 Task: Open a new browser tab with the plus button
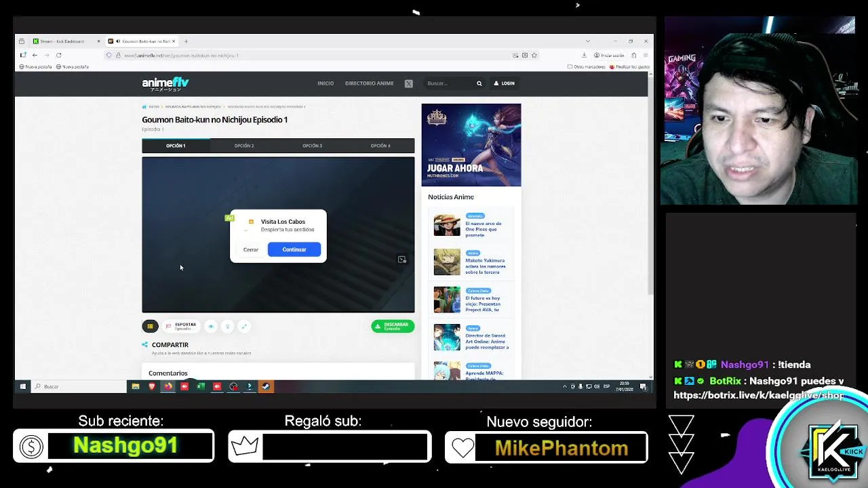tap(186, 41)
